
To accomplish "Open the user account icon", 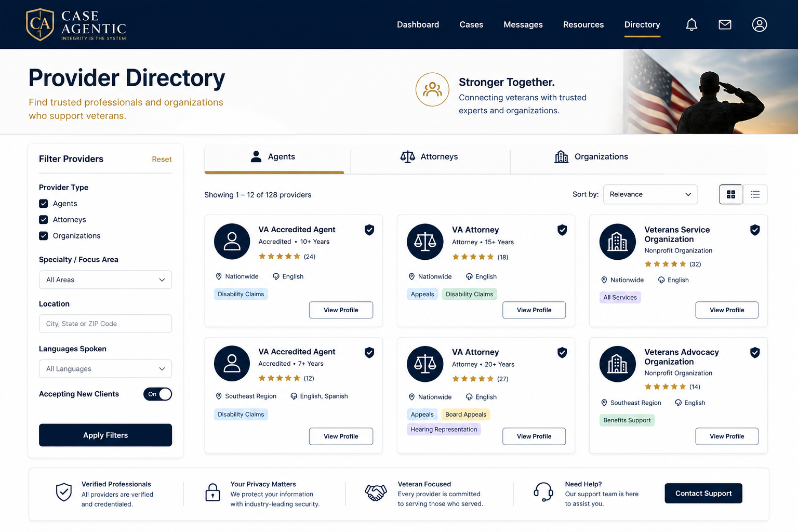I will (760, 24).
